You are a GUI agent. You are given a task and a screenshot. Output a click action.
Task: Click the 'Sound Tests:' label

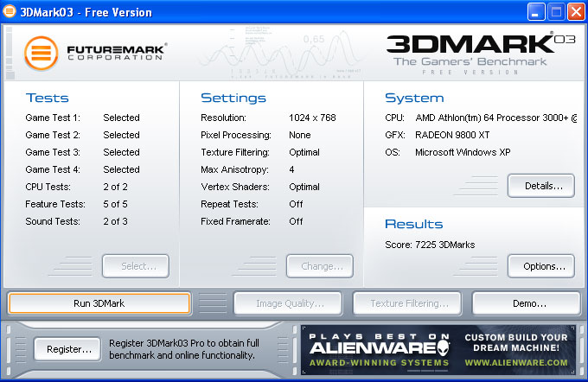click(53, 221)
